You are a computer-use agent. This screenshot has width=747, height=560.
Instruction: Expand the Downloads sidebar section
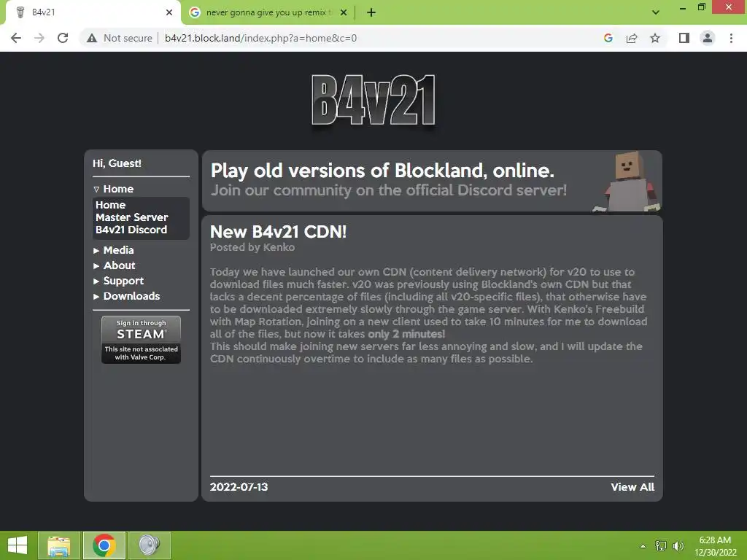[127, 296]
